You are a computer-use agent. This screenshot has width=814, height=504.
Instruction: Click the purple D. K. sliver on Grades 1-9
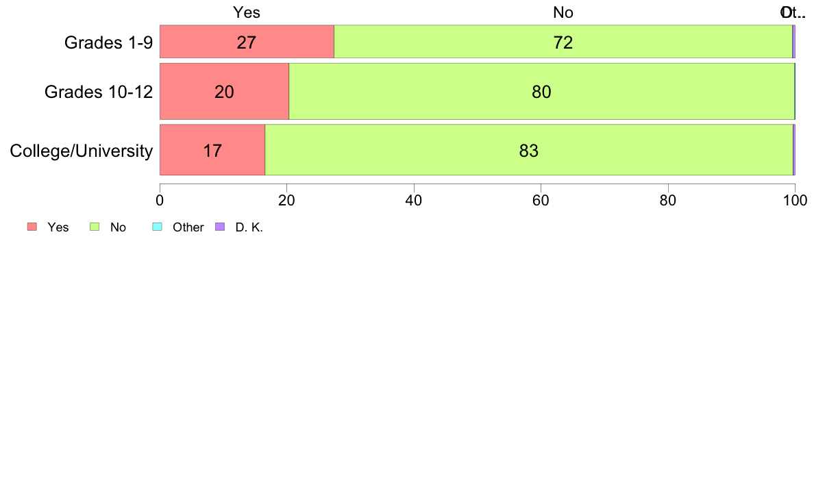point(793,42)
